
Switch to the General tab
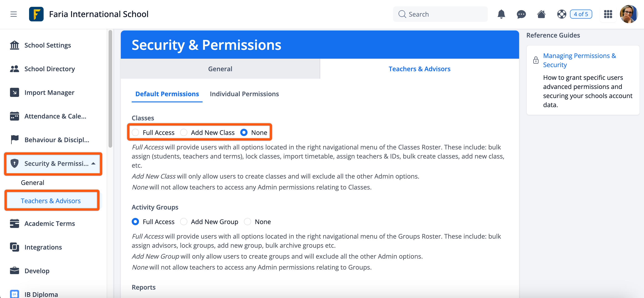pyautogui.click(x=220, y=69)
